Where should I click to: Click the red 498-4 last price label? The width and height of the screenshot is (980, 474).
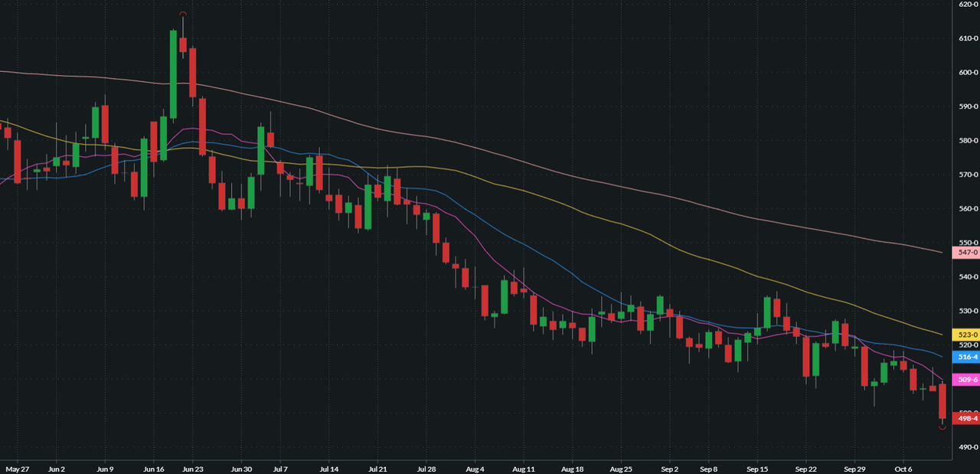[964, 418]
